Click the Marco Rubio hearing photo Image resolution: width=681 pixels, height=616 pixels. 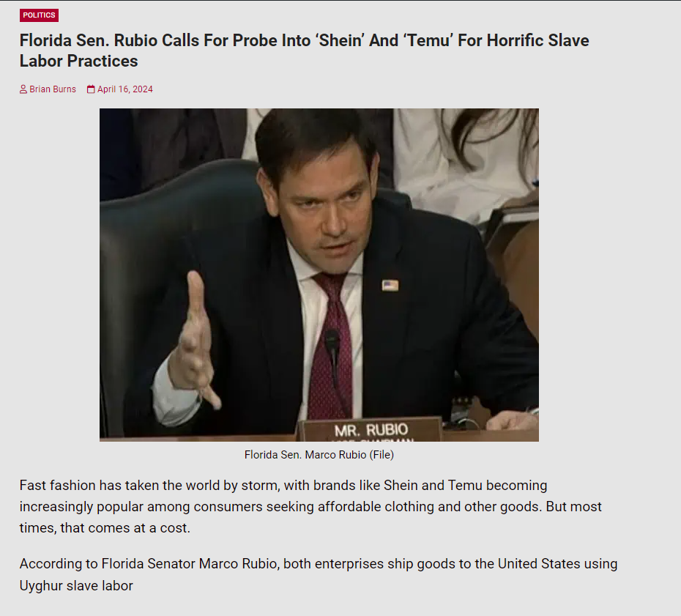pyautogui.click(x=319, y=275)
